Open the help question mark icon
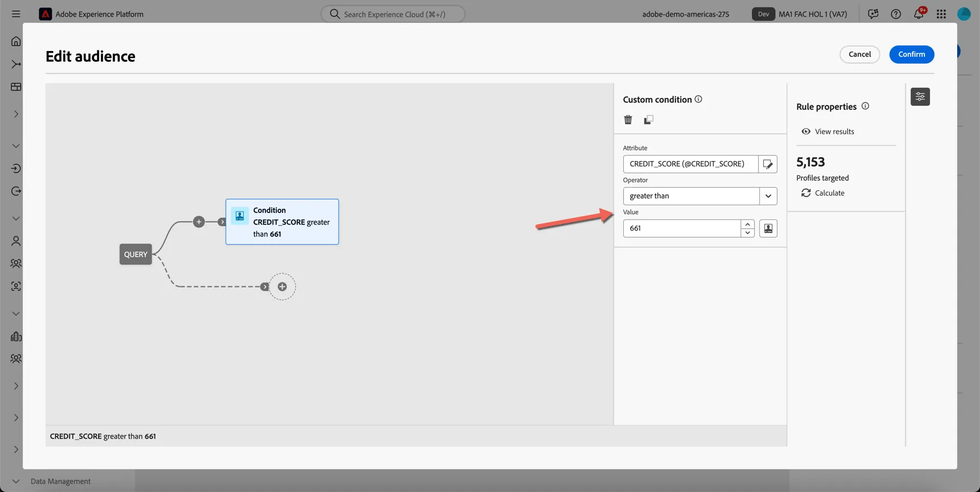Screen dimensions: 980x492 click(895, 14)
